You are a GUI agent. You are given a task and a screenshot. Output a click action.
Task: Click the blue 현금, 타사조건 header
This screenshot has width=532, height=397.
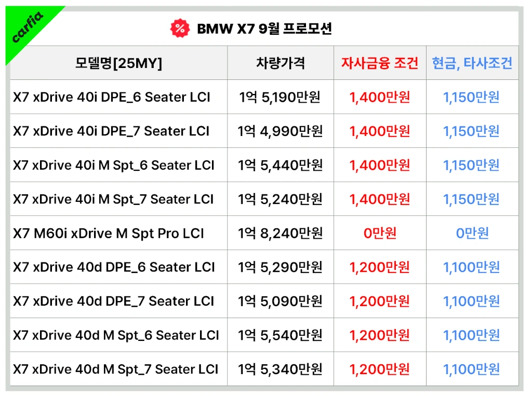point(472,63)
